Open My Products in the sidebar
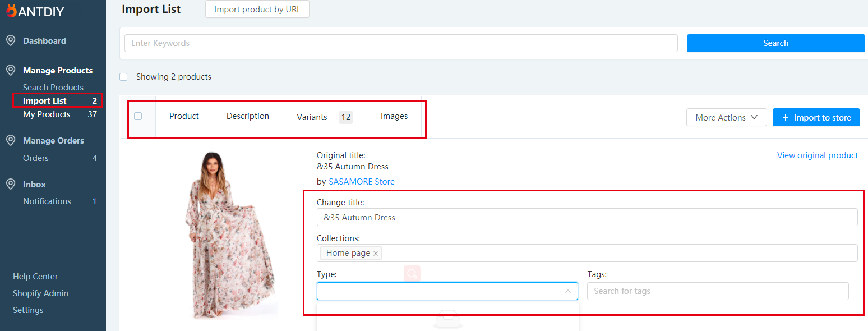This screenshot has width=868, height=331. click(47, 114)
